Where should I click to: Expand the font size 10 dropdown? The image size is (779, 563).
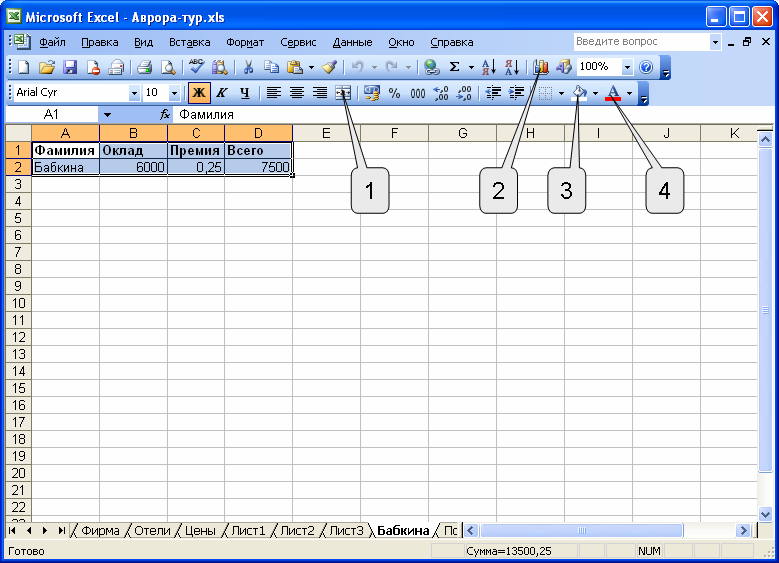(174, 93)
